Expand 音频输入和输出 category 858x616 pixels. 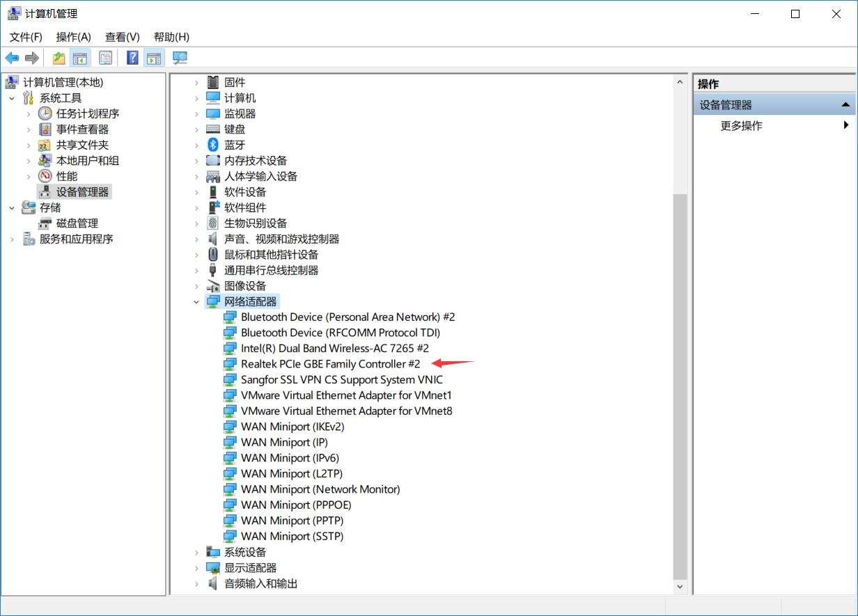tap(197, 584)
